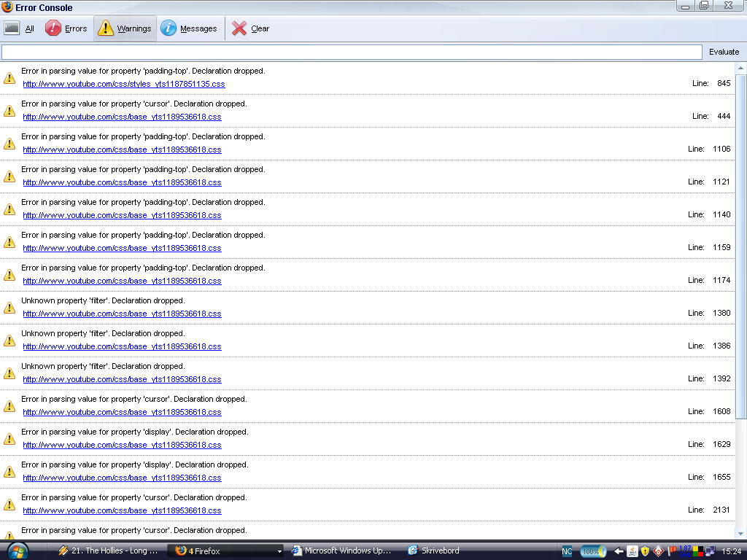Screen dimensions: 747x560
Task: Select warning icon of the Line 1174 entry
Action: coord(9,275)
